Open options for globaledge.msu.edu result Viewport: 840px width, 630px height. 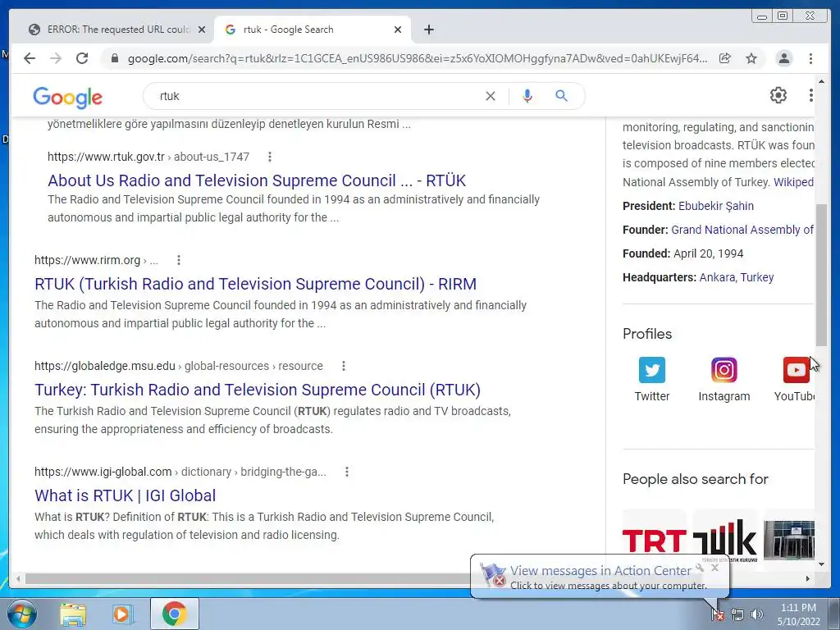pos(344,366)
